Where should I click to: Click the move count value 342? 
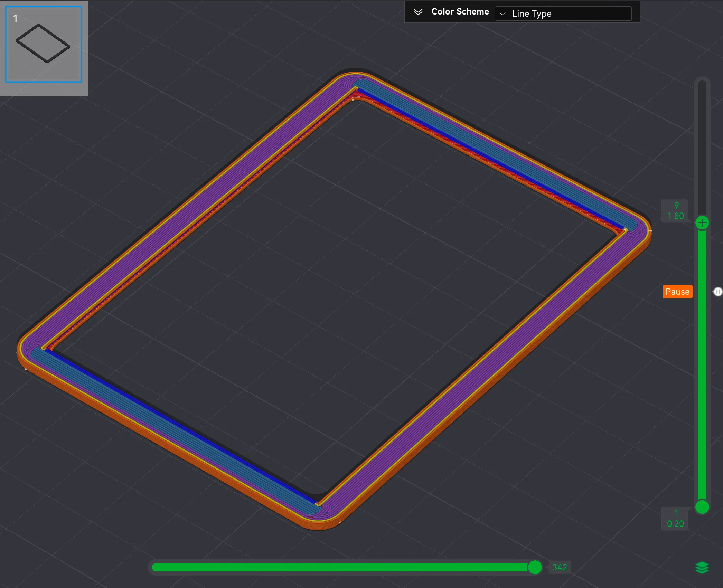tap(560, 567)
